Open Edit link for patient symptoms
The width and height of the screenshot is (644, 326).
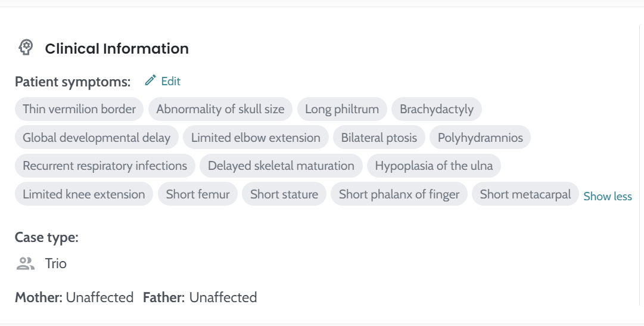coord(170,81)
